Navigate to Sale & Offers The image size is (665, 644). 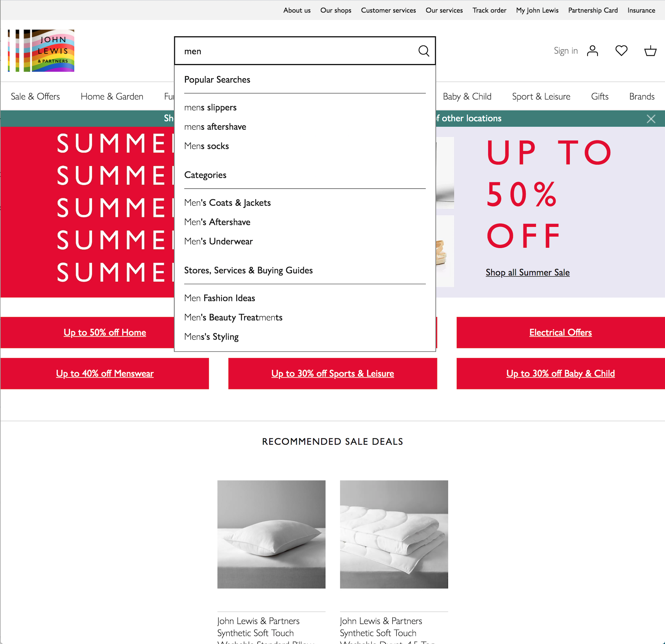(x=35, y=96)
